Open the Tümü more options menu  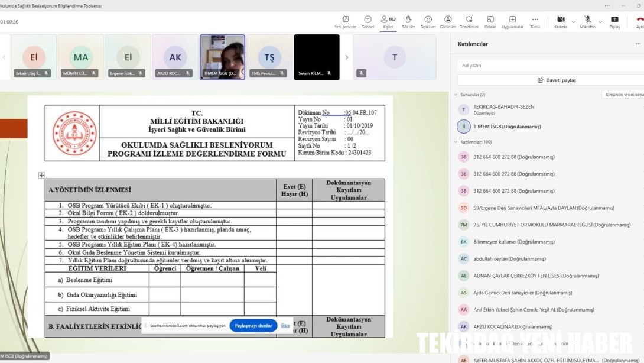coord(535,22)
